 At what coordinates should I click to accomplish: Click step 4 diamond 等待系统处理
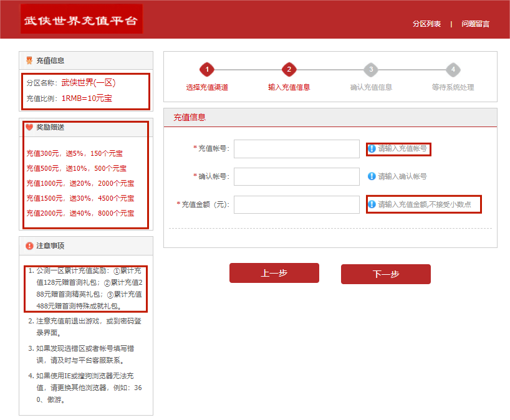[x=453, y=70]
